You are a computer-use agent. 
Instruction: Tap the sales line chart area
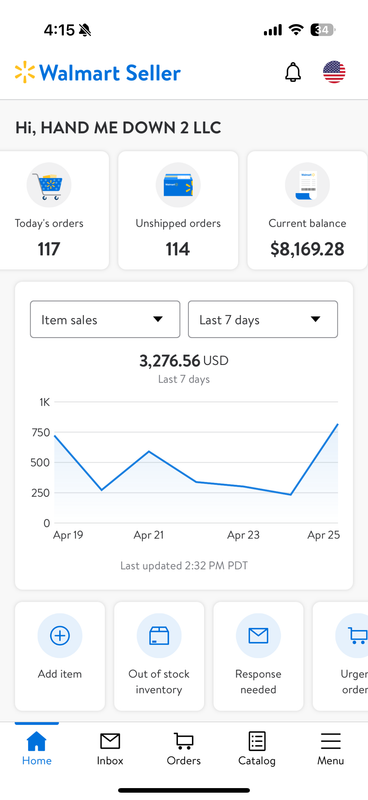point(196,462)
